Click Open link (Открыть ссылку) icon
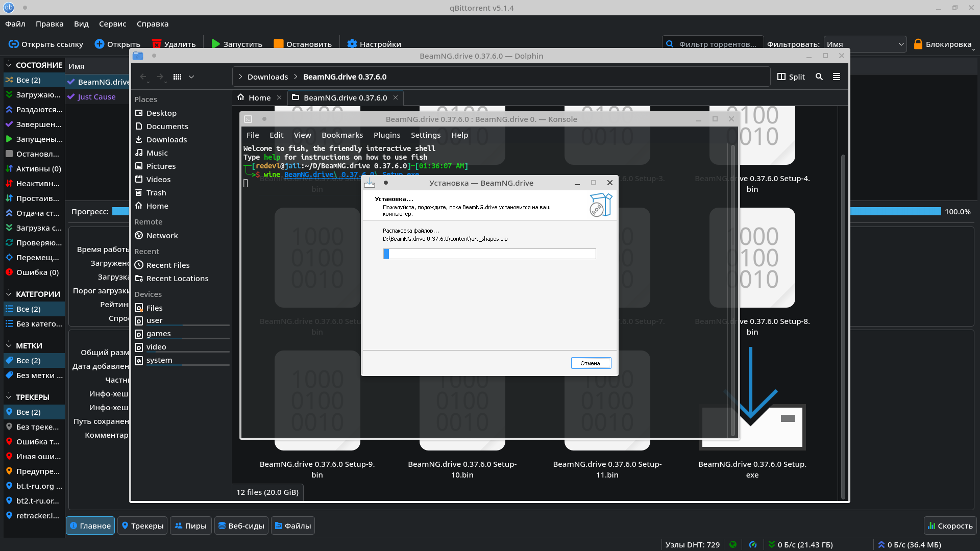Viewport: 980px width, 551px height. (x=14, y=44)
